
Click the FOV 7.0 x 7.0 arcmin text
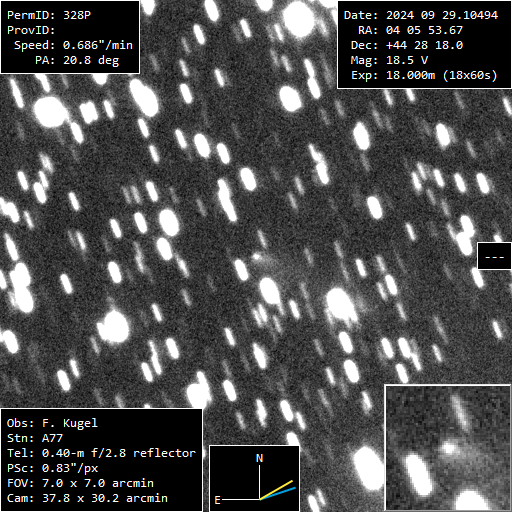point(80,483)
